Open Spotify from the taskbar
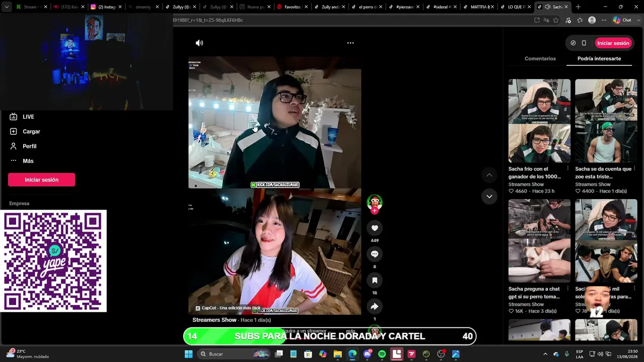This screenshot has width=644, height=362. [382, 354]
